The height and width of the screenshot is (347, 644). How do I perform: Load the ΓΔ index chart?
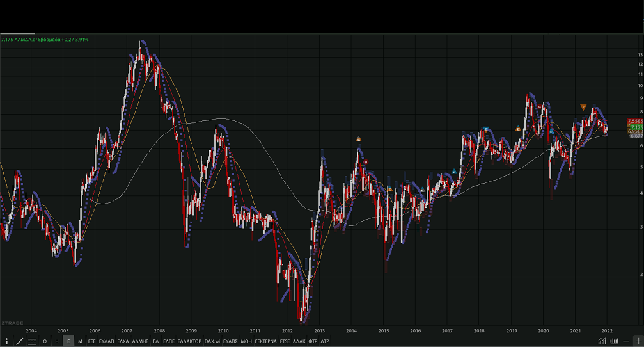(155, 341)
